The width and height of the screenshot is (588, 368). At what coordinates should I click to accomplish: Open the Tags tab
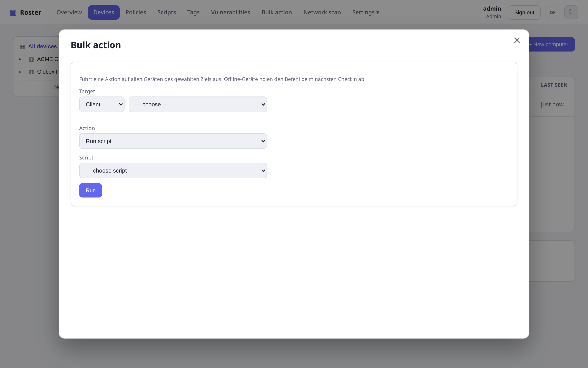pos(193,12)
